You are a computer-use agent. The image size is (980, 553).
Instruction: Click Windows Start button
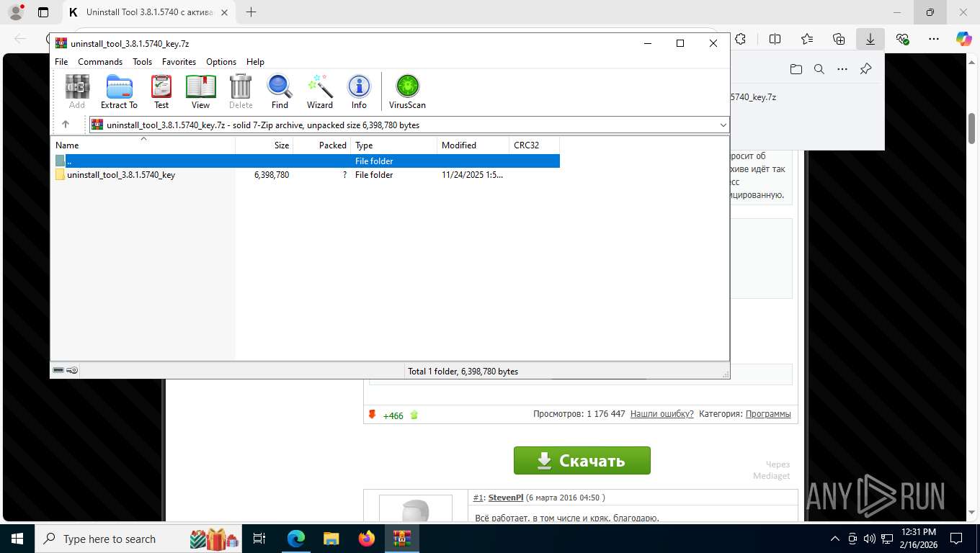point(17,539)
